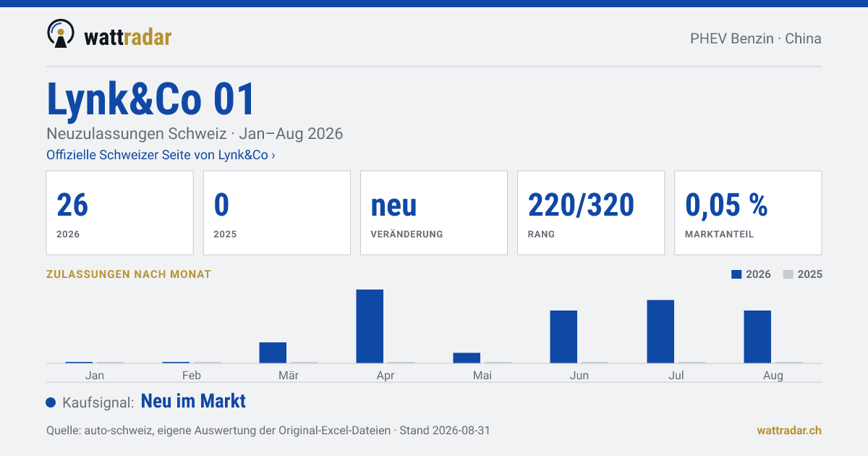Click the August 2026 bar in chart
The height and width of the screenshot is (456, 868).
pos(757,337)
